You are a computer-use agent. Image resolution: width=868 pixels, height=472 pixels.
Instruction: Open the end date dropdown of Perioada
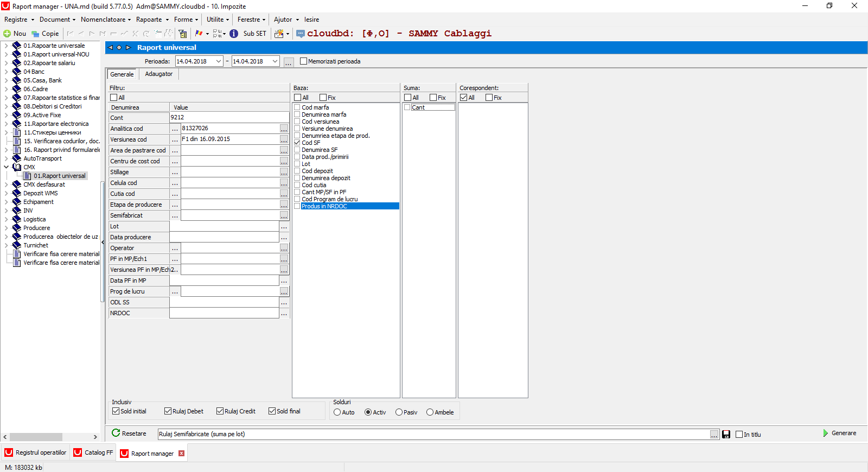tap(275, 61)
